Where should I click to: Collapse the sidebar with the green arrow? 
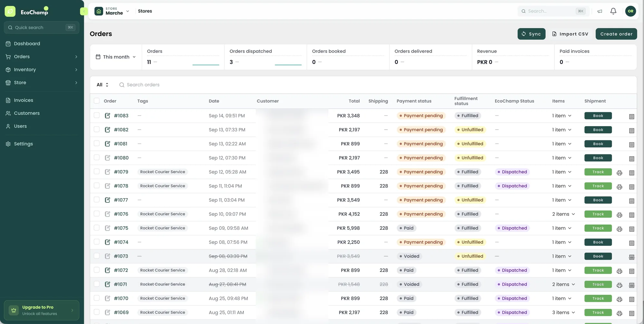pyautogui.click(x=84, y=11)
